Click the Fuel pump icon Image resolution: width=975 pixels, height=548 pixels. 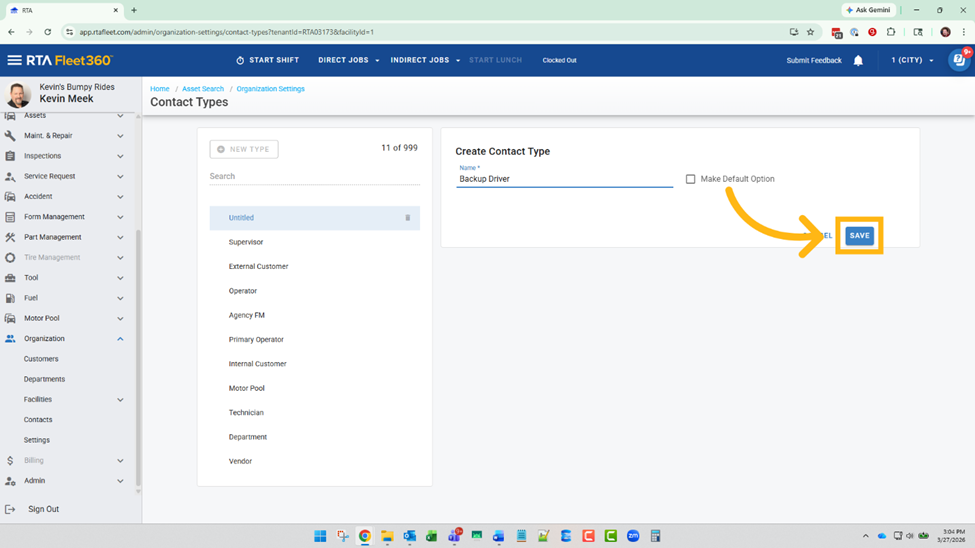10,298
